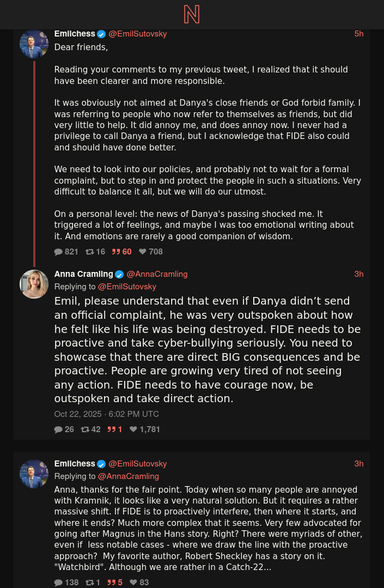Click the quote icon showing 60
384x588 pixels.
coord(116,252)
